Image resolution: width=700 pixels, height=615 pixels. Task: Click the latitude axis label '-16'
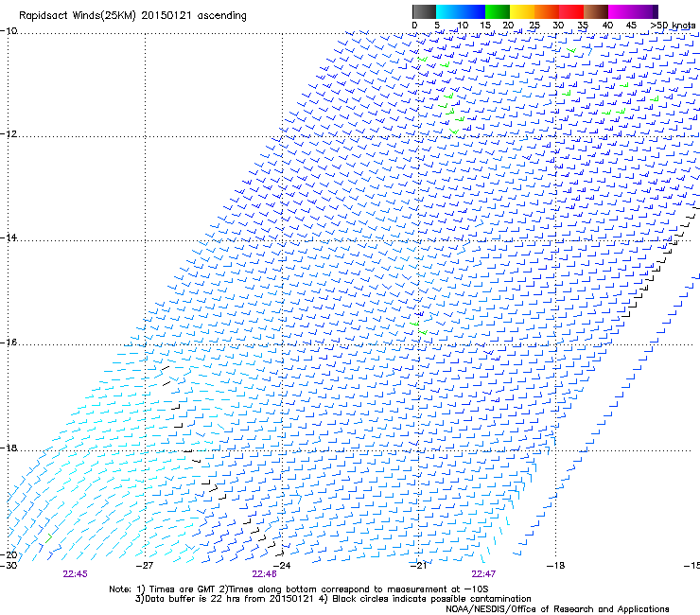click(9, 343)
